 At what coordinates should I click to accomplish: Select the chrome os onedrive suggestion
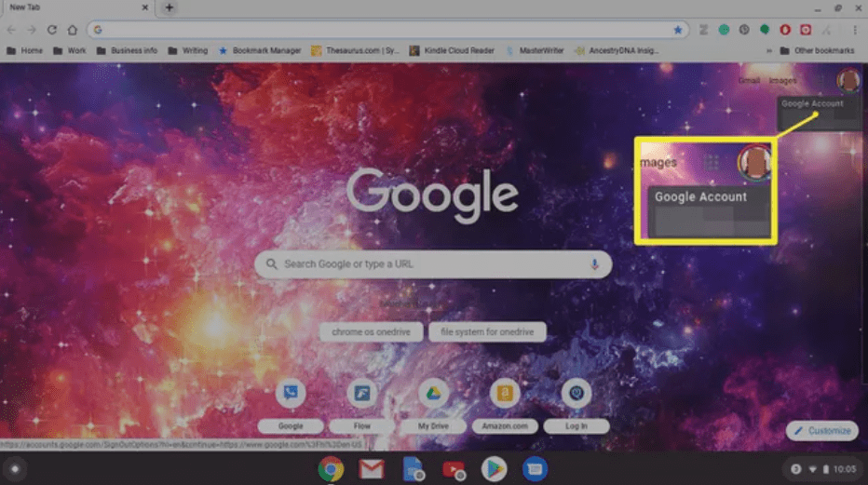pyautogui.click(x=371, y=331)
